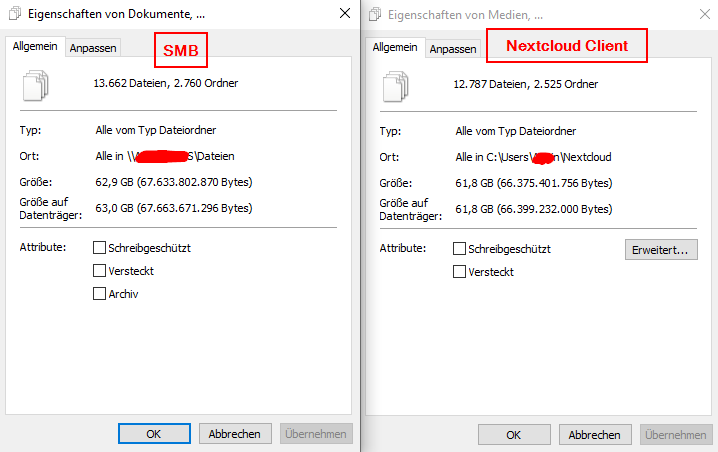This screenshot has width=718, height=452.
Task: Click Abbrechen in Dokumente window
Action: click(x=235, y=434)
